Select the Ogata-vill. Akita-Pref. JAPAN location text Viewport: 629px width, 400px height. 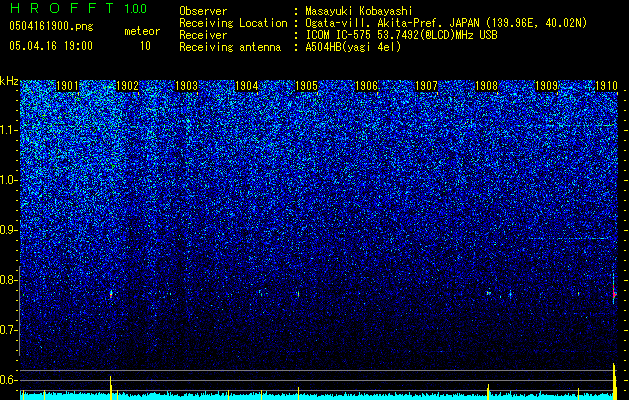pyautogui.click(x=446, y=23)
